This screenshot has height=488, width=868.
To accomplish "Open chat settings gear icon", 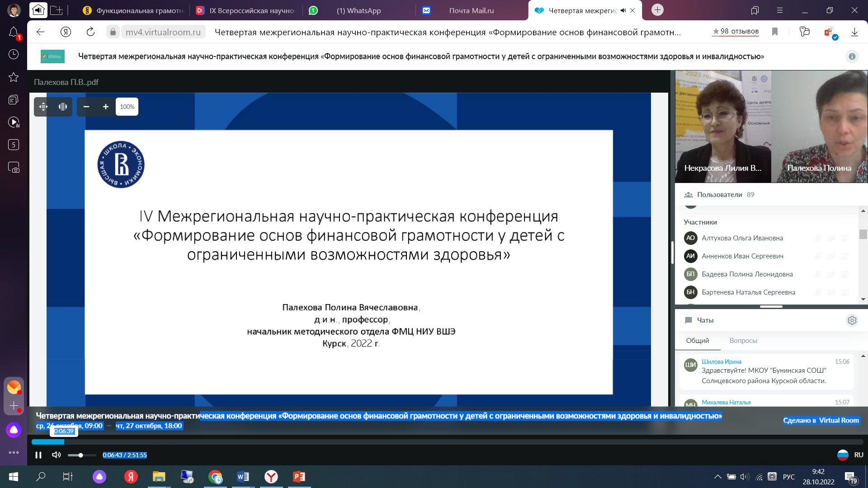I will 852,320.
